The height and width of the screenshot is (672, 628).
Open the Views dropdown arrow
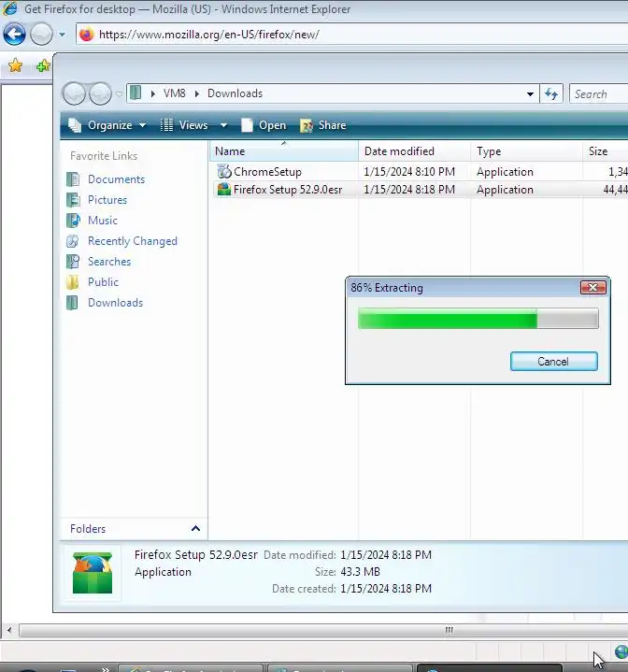[x=223, y=125]
